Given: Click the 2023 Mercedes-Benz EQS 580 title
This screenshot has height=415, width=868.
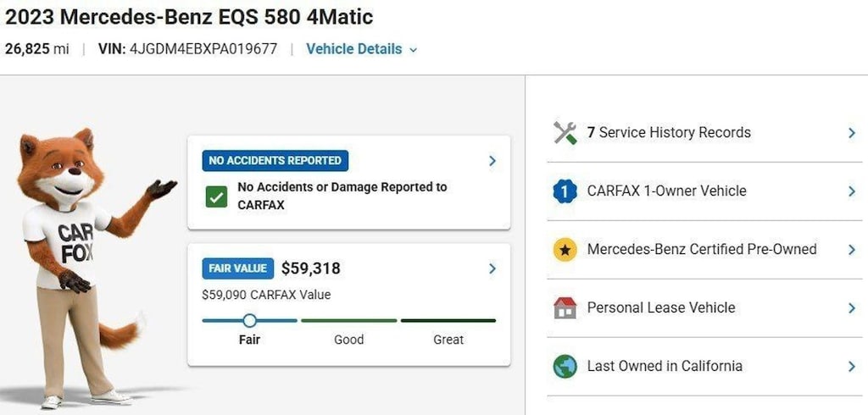Looking at the screenshot, I should click(x=189, y=17).
